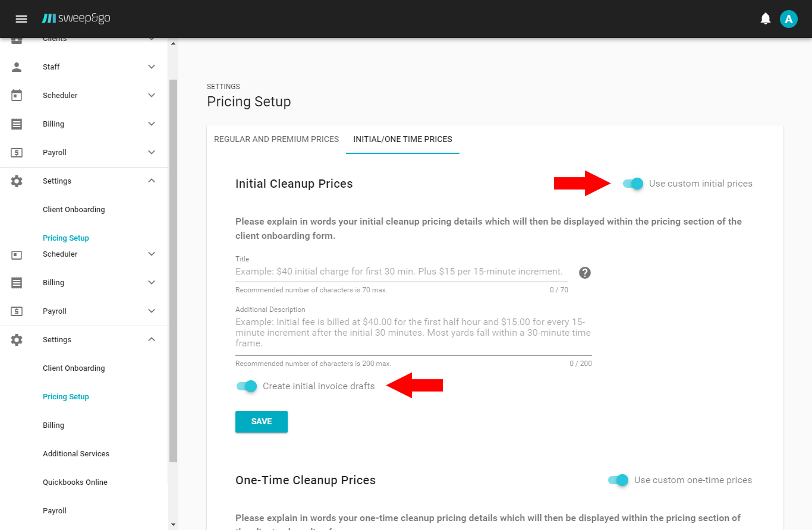Select the Staff person icon in sidebar

[x=15, y=67]
